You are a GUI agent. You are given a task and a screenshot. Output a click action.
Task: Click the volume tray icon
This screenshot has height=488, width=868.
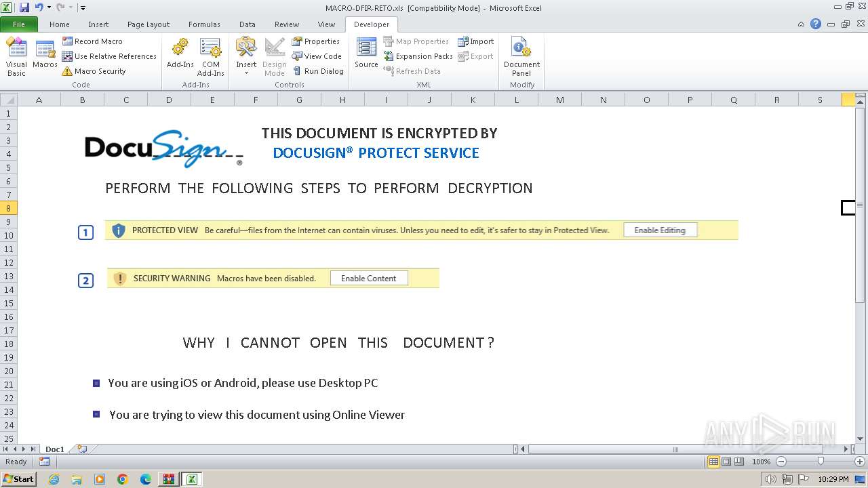(771, 479)
